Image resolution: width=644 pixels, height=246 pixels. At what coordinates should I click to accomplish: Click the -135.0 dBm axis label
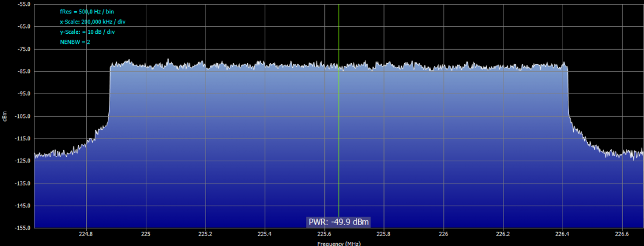click(x=23, y=183)
